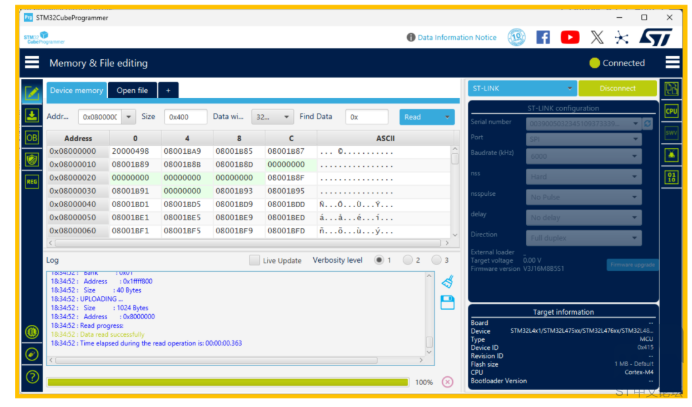Click the log horizontal scrollbar
This screenshot has width=692, height=407.
point(216,360)
